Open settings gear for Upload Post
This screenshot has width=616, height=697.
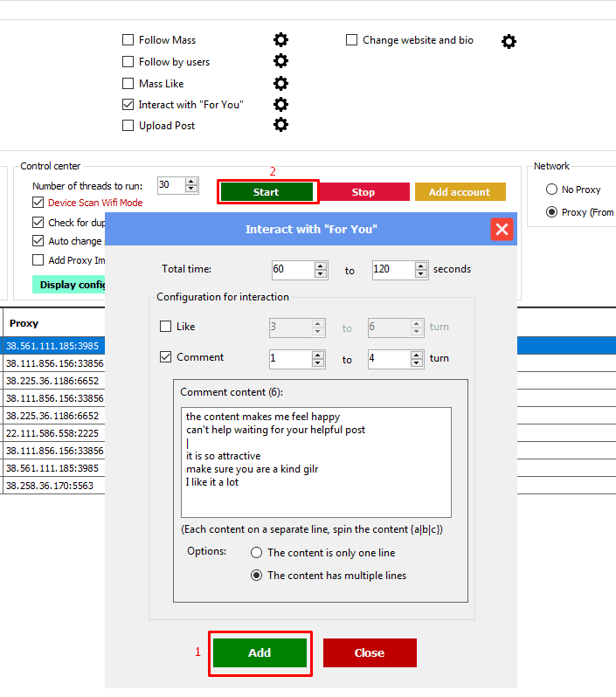tap(280, 126)
